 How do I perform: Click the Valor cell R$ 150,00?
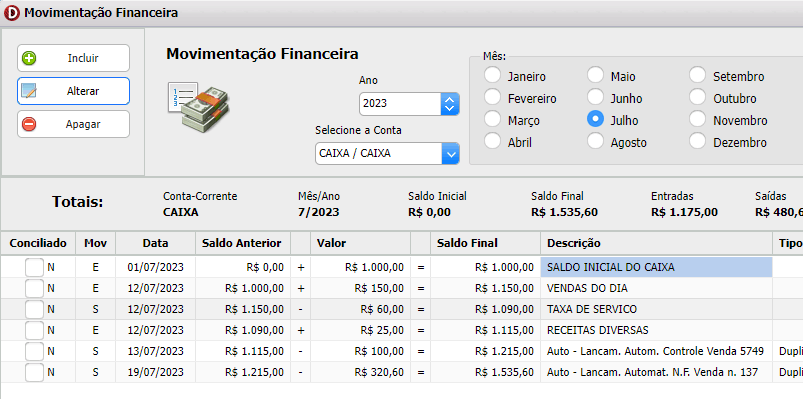(361, 288)
